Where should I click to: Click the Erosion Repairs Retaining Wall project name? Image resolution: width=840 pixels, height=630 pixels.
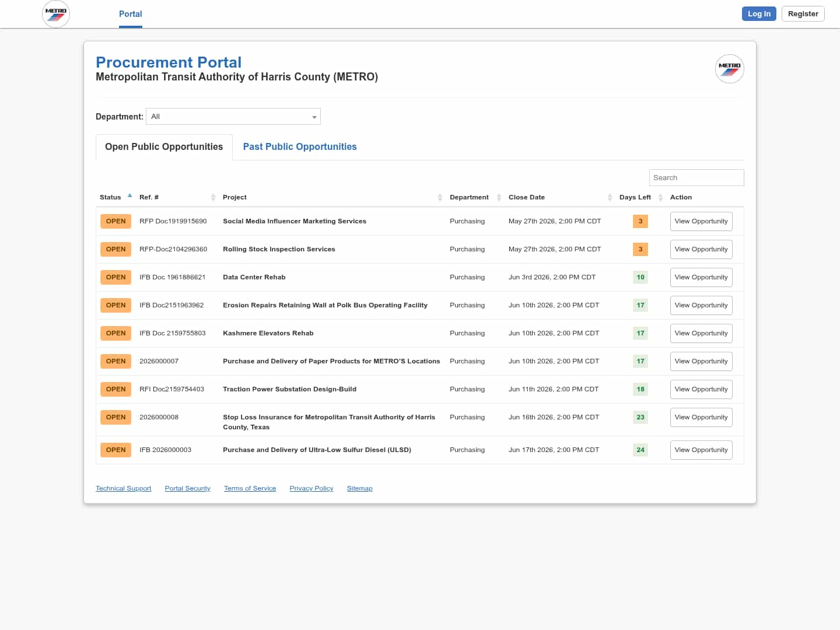pyautogui.click(x=325, y=306)
